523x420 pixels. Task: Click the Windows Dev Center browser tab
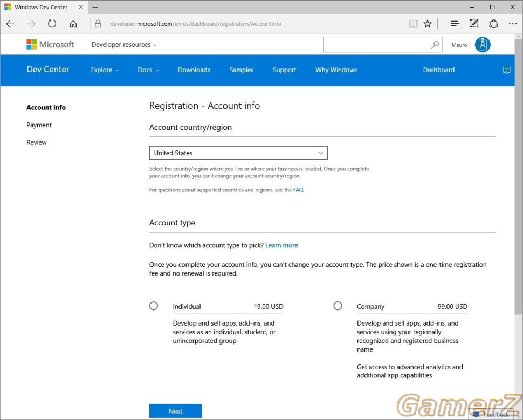(44, 7)
